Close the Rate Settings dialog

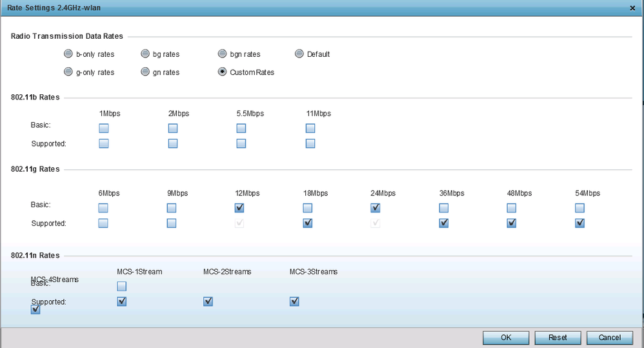(632, 7)
